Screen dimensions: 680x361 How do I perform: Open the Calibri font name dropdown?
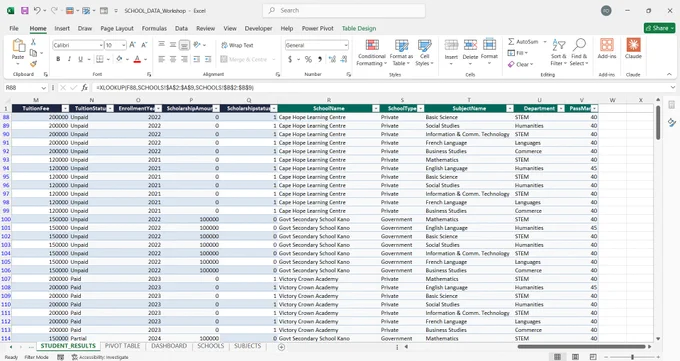click(x=101, y=45)
